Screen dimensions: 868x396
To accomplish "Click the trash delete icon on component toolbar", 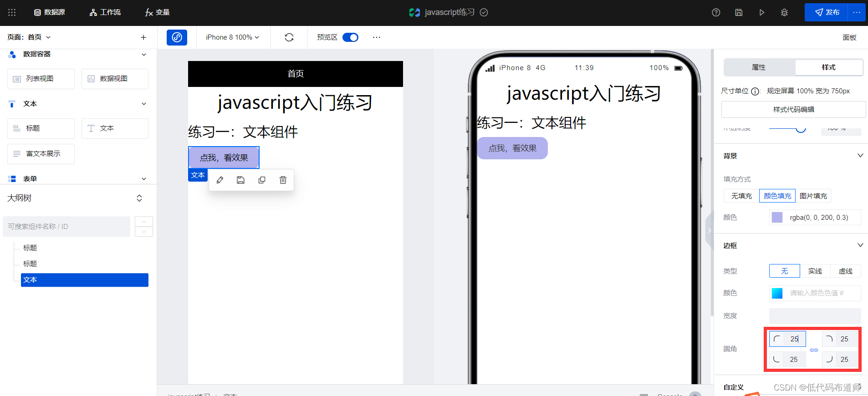I will click(283, 180).
